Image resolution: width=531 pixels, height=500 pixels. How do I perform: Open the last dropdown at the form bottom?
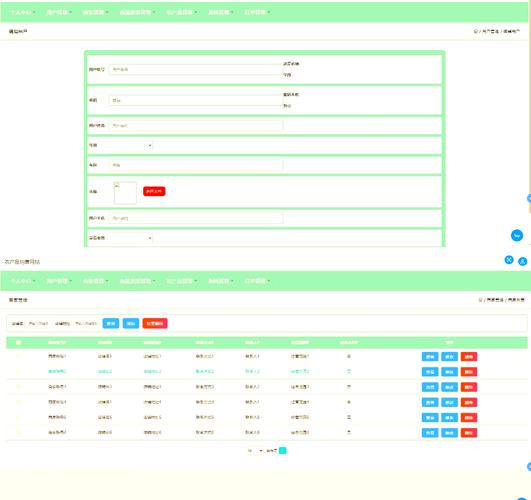click(131, 238)
